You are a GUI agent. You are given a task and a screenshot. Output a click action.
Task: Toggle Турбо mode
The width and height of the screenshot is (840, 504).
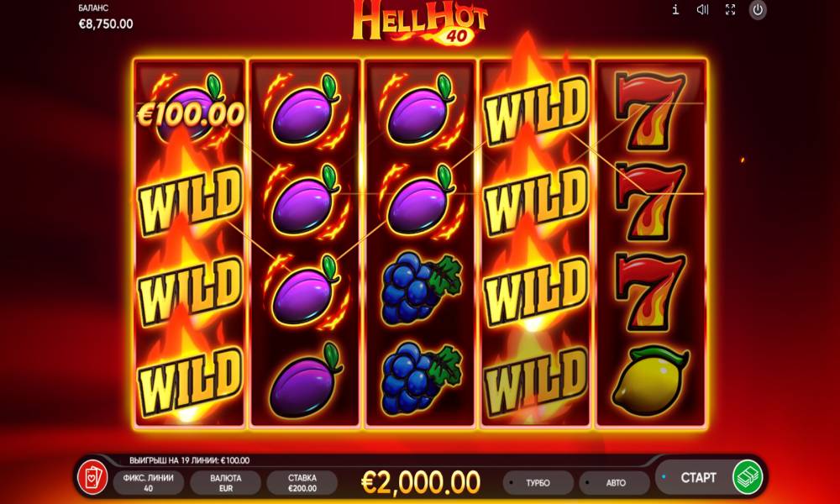click(538, 482)
